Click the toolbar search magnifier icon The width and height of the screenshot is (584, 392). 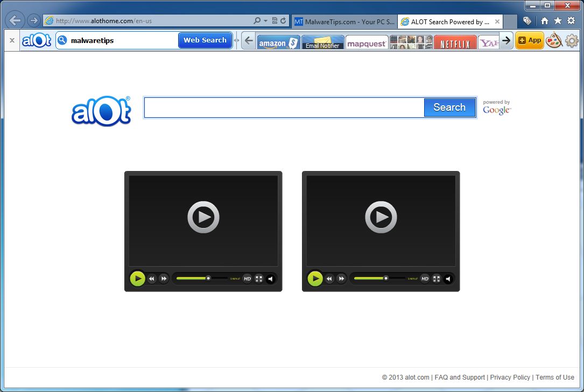click(x=62, y=40)
